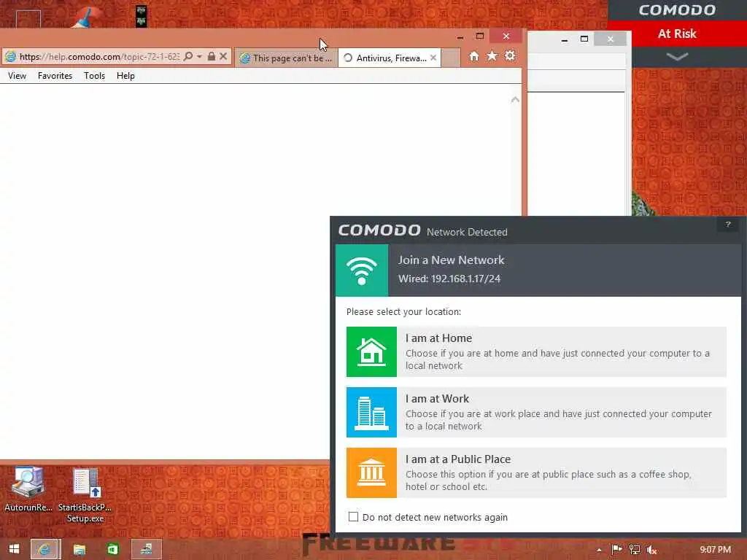Image resolution: width=747 pixels, height=560 pixels.
Task: Click the muted volume tray icon
Action: click(651, 550)
